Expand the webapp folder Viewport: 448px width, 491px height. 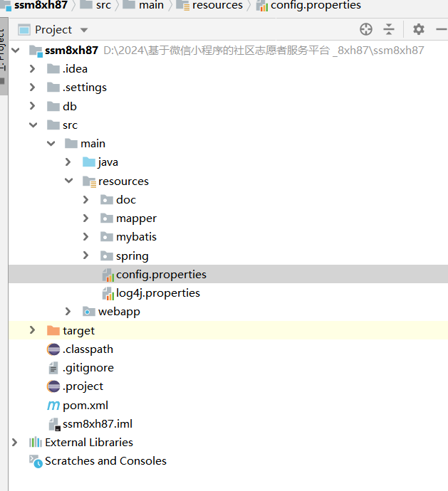[x=68, y=312]
